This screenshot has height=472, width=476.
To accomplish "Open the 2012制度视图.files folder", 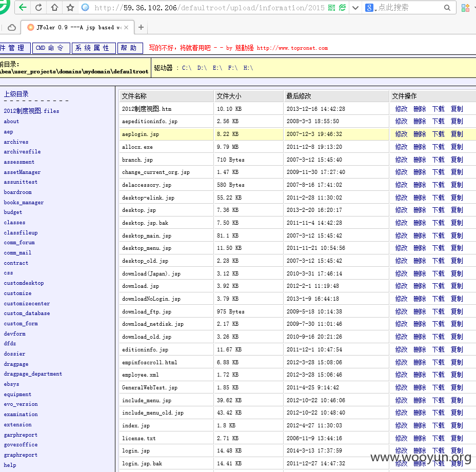I will click(31, 111).
